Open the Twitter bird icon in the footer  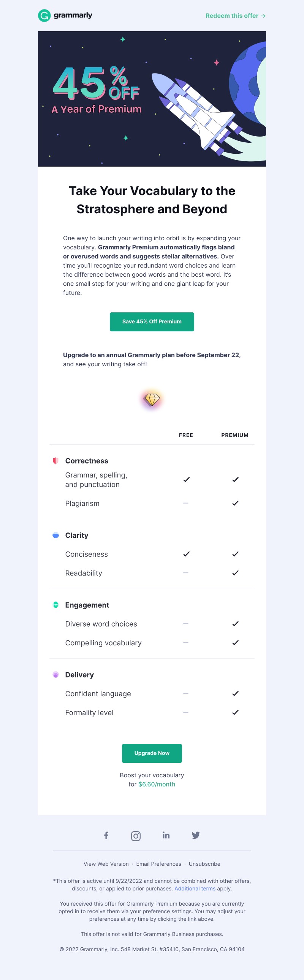(196, 835)
